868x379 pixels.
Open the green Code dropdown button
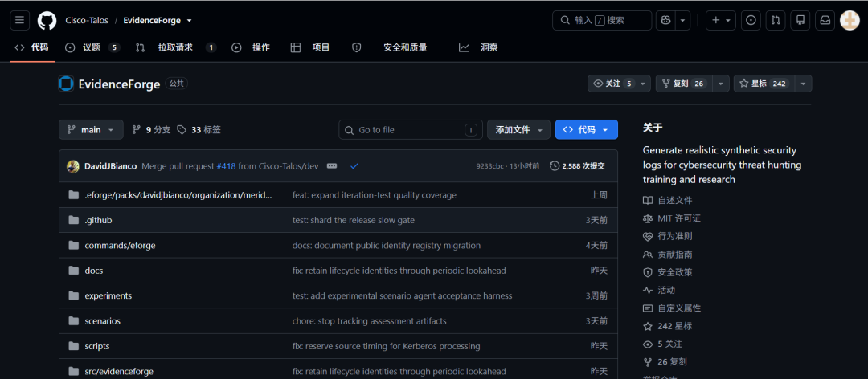click(x=587, y=130)
